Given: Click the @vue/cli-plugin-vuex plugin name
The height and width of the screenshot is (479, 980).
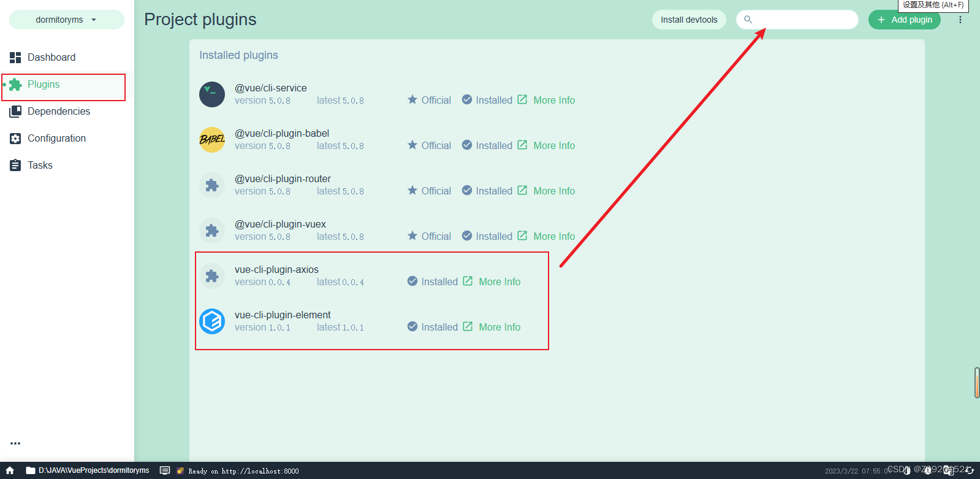Looking at the screenshot, I should point(280,224).
